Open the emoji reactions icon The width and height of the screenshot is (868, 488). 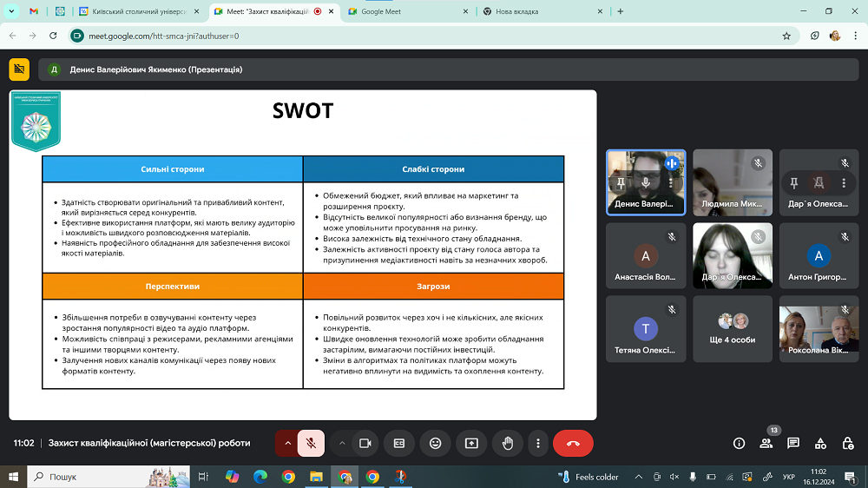(x=435, y=443)
